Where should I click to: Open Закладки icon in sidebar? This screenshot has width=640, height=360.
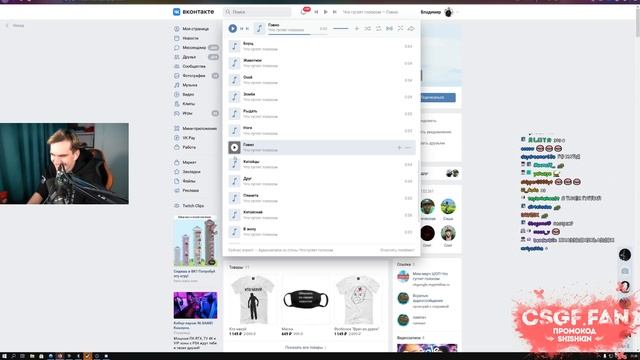click(x=177, y=171)
